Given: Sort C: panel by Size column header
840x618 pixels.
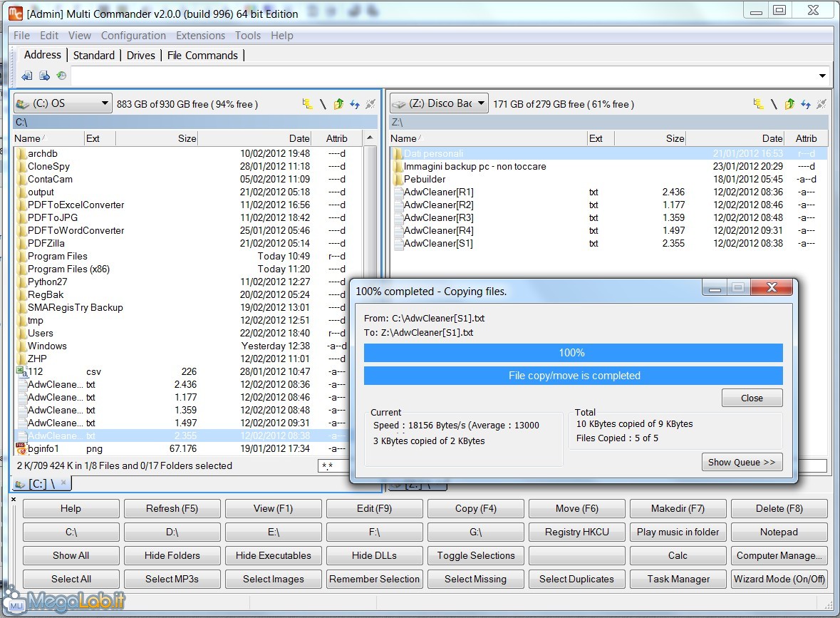Looking at the screenshot, I should coord(157,138).
